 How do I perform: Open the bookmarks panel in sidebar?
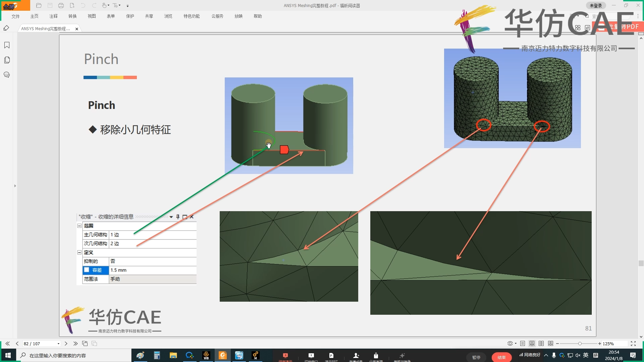[7, 45]
